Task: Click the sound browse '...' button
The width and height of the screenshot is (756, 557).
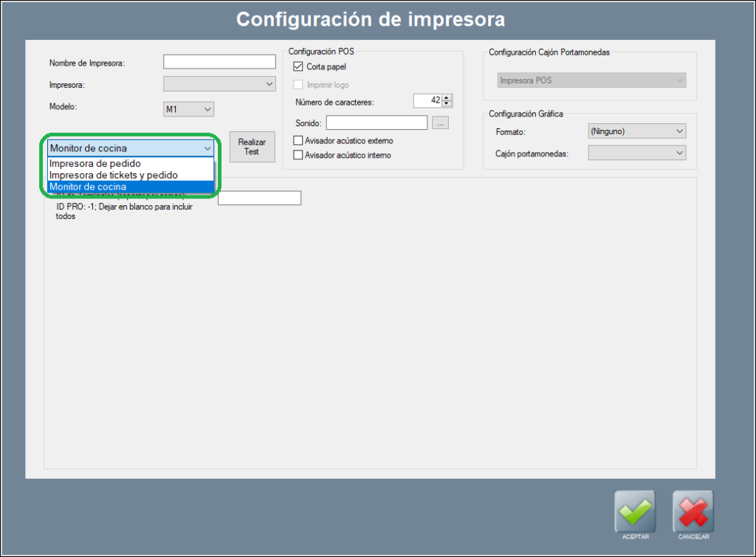Action: [x=440, y=123]
